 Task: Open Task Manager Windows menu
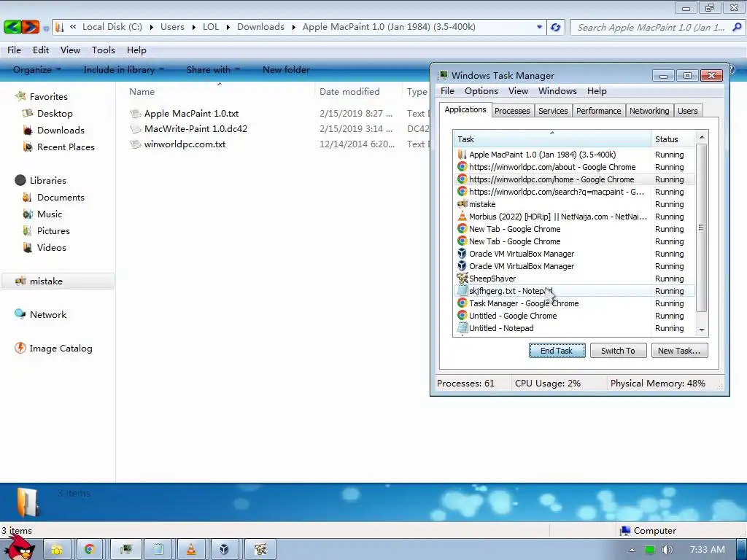pos(557,91)
